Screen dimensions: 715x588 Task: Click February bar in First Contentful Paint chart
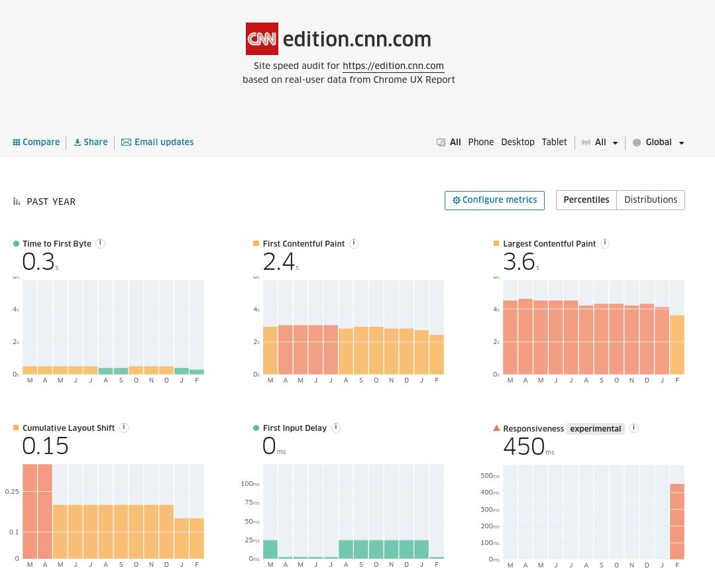click(x=437, y=355)
